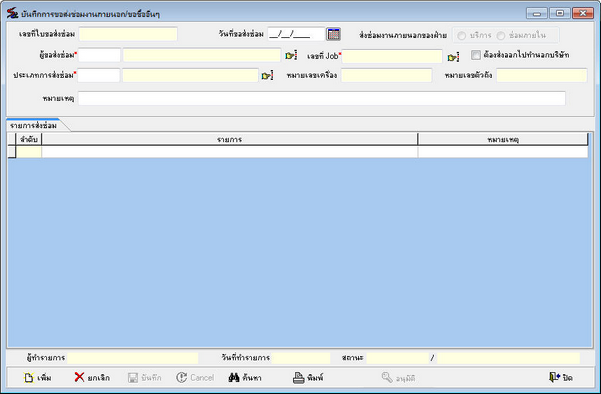Click the พิมพ์ (print) button
601x394 pixels.
[308, 378]
